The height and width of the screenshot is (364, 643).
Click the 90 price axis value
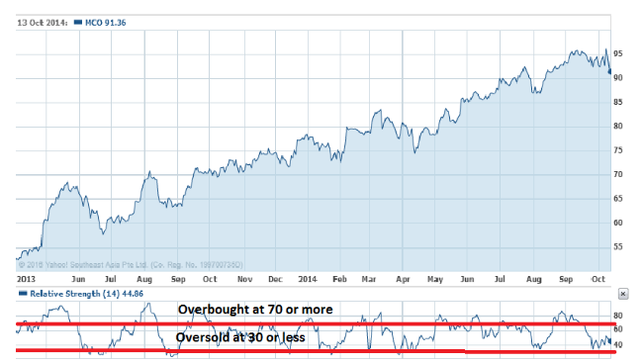coord(618,78)
